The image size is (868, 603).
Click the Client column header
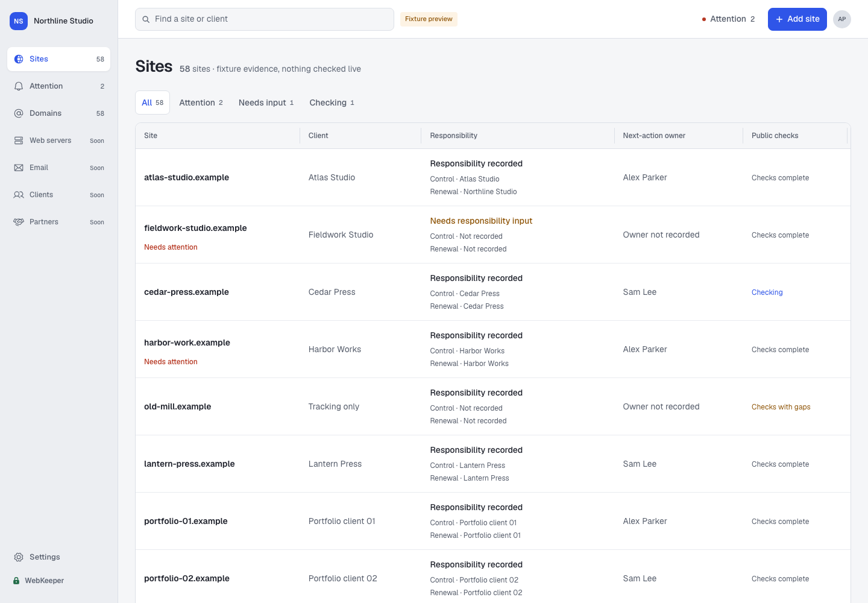coord(318,136)
